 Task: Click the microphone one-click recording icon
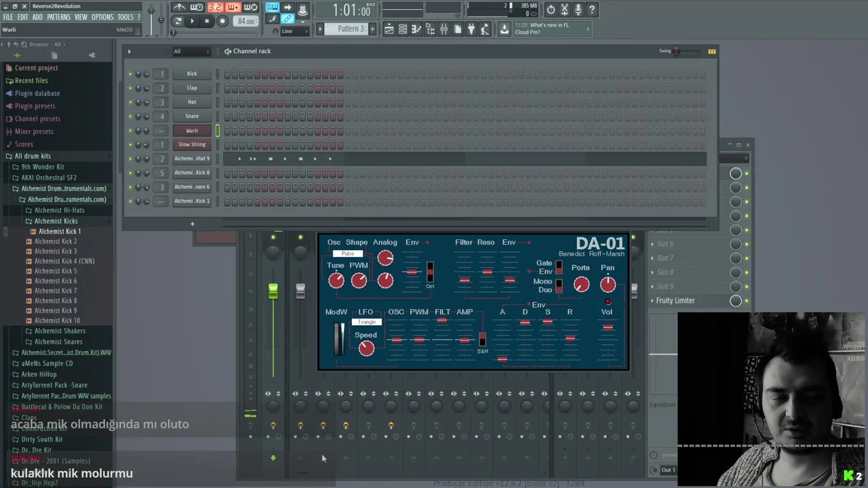[578, 9]
